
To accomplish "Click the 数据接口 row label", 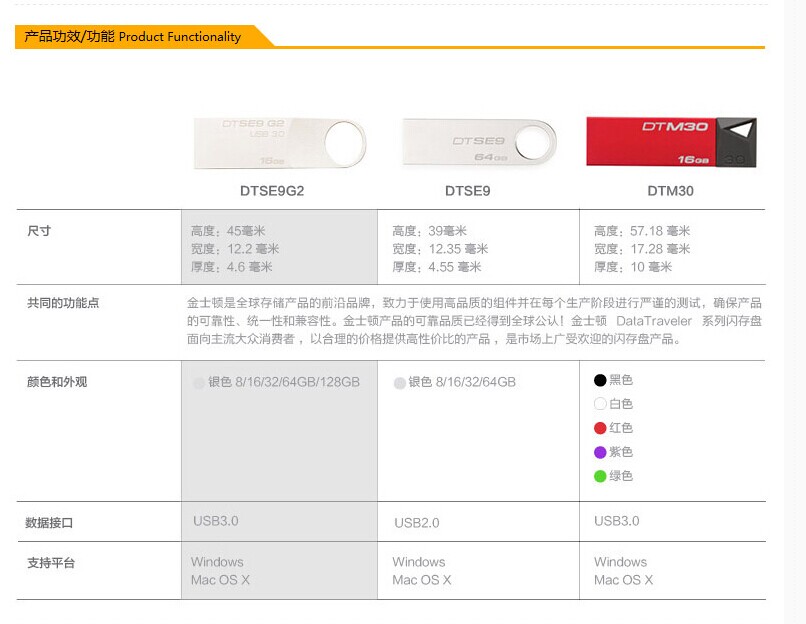I will tap(49, 523).
